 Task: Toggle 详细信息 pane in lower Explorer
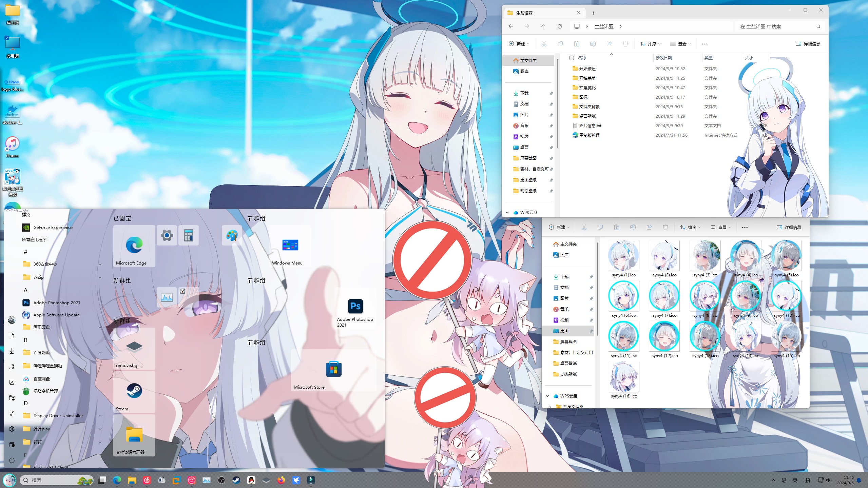[x=789, y=227]
